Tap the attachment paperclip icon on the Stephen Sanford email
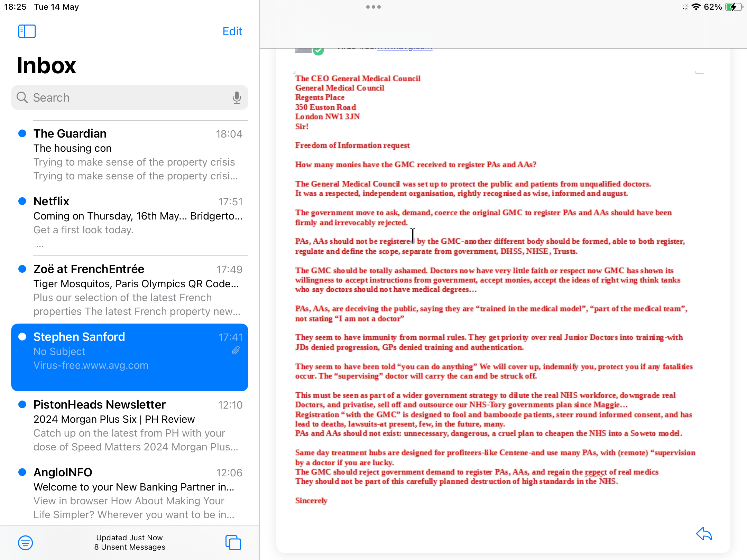The width and height of the screenshot is (747, 560). (236, 351)
